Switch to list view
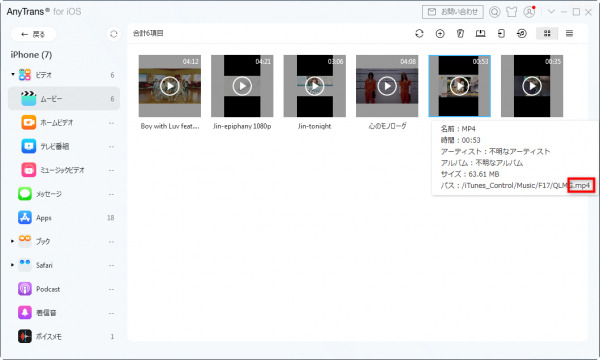This screenshot has width=600, height=360. [x=569, y=34]
